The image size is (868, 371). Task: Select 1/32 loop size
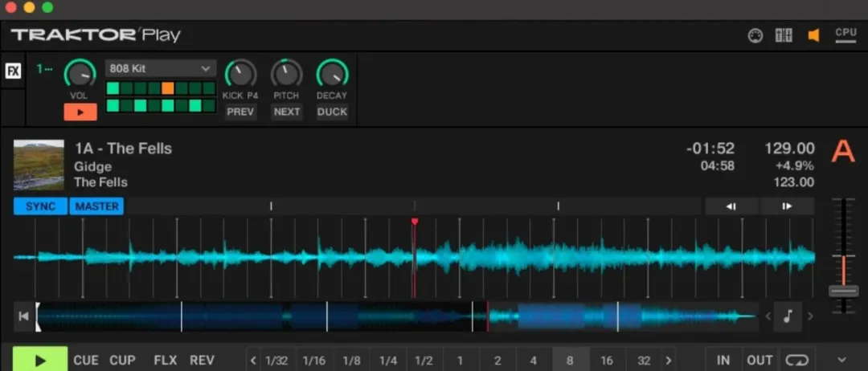(276, 361)
